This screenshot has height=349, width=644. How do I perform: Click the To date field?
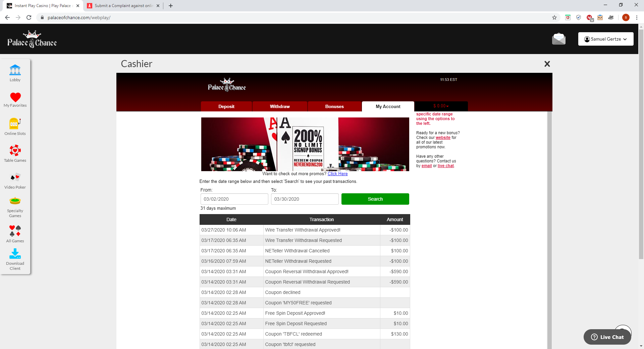[x=305, y=199]
